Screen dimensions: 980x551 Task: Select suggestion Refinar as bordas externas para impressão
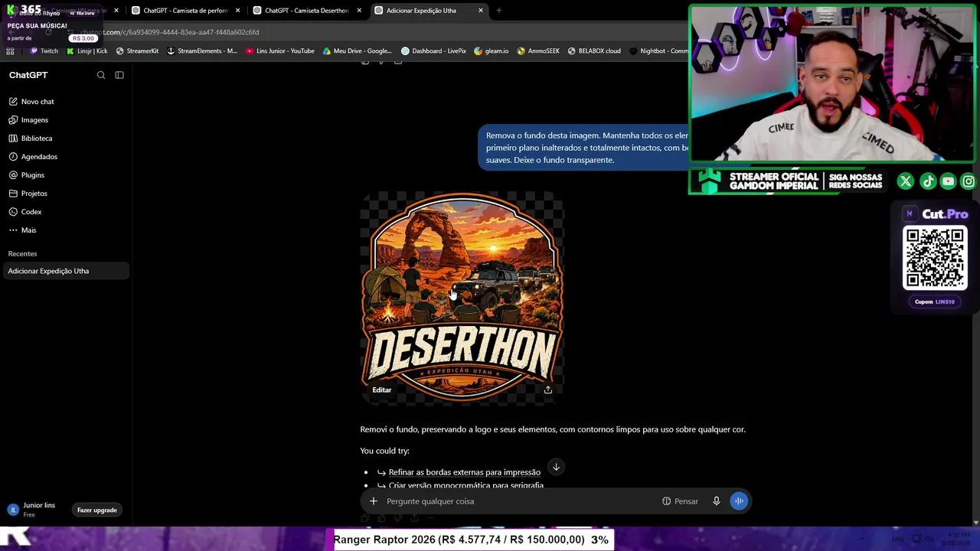464,472
